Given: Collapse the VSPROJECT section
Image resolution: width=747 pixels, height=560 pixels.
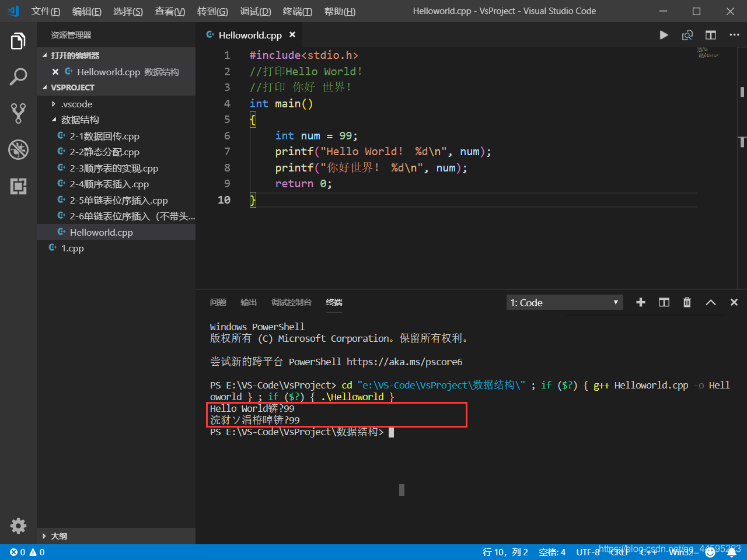Looking at the screenshot, I should [x=116, y=87].
